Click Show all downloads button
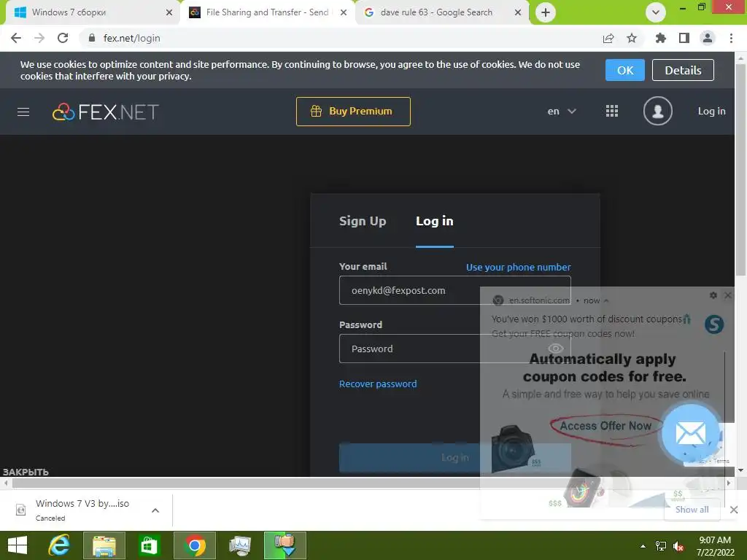The width and height of the screenshot is (747, 560). click(692, 510)
